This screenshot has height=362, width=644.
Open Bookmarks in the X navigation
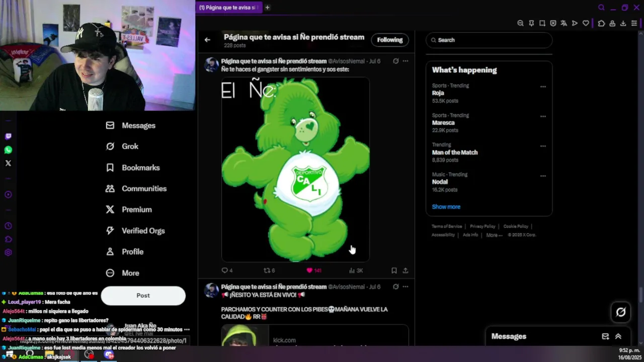(132, 167)
